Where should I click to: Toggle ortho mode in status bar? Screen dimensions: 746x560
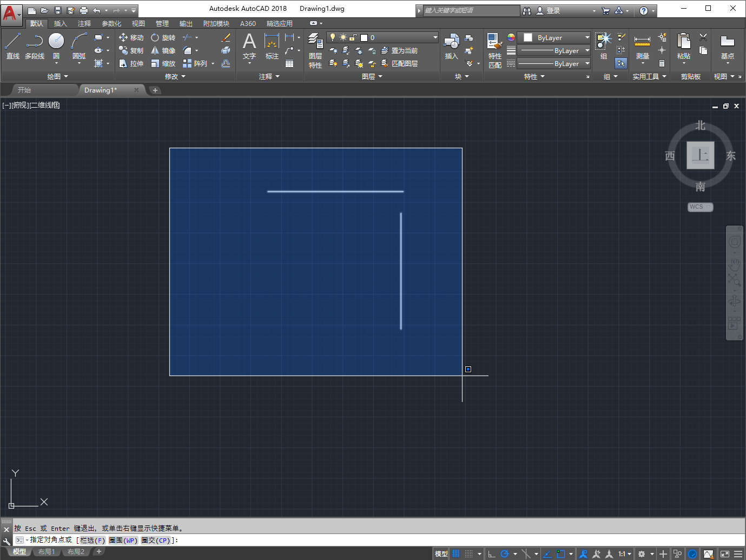click(491, 554)
